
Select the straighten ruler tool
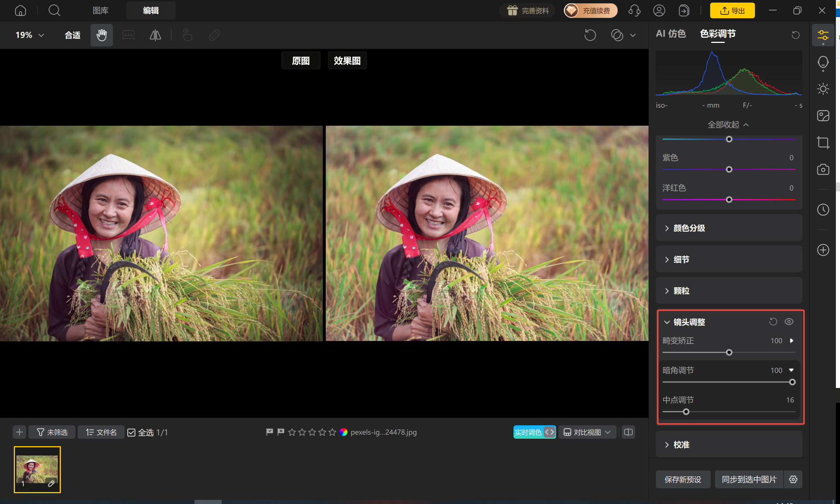128,35
